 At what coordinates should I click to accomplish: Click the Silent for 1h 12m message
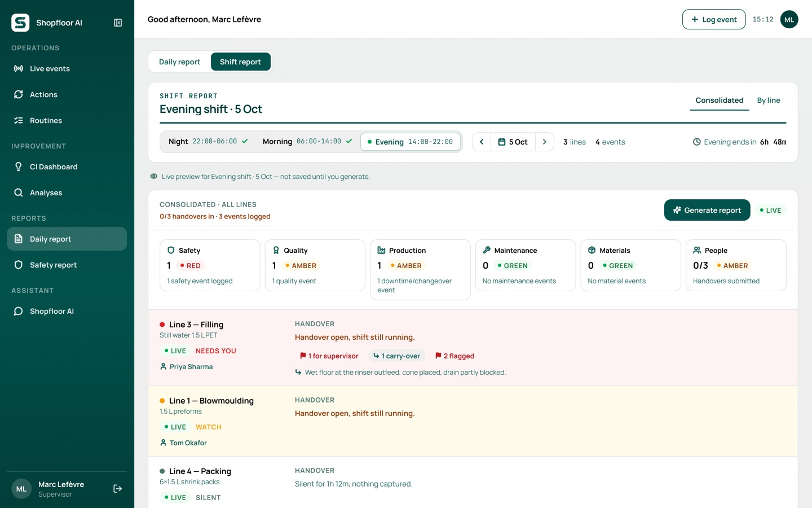354,484
